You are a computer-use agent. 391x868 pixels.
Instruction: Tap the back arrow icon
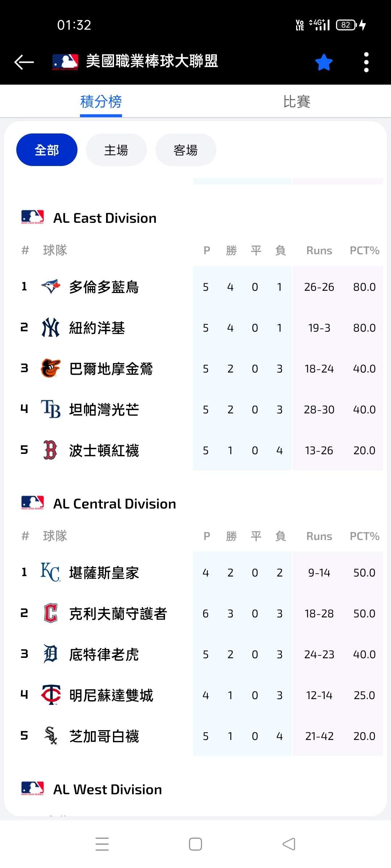(24, 62)
